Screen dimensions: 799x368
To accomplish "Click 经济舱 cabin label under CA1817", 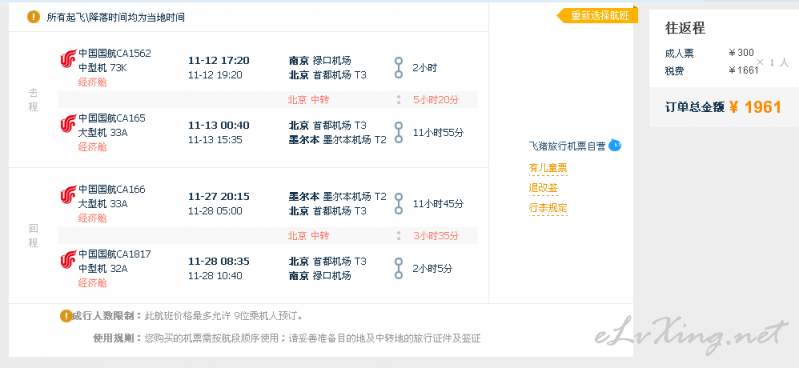I will (92, 283).
